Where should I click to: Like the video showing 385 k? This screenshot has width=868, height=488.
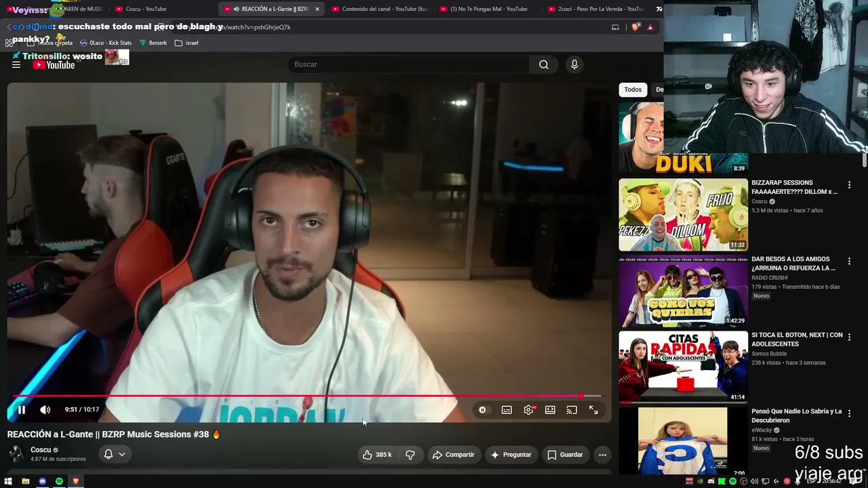tap(378, 455)
